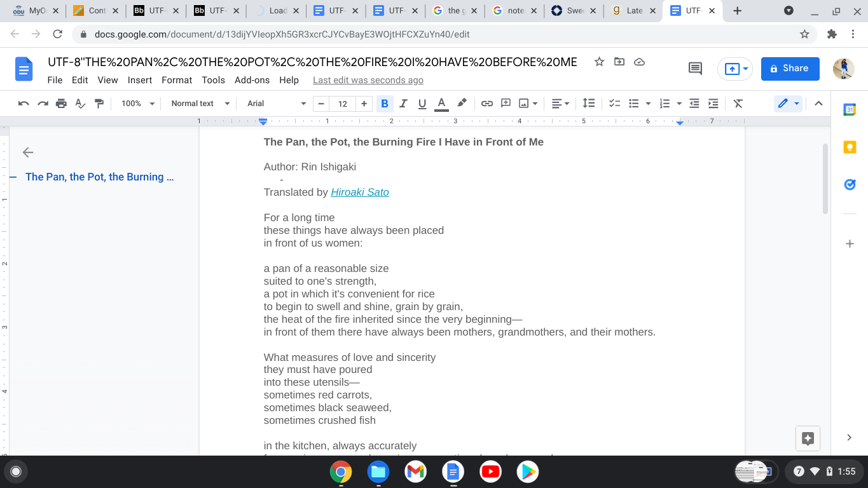Open the Add-ons menu
Viewport: 868px width, 488px height.
tap(252, 80)
